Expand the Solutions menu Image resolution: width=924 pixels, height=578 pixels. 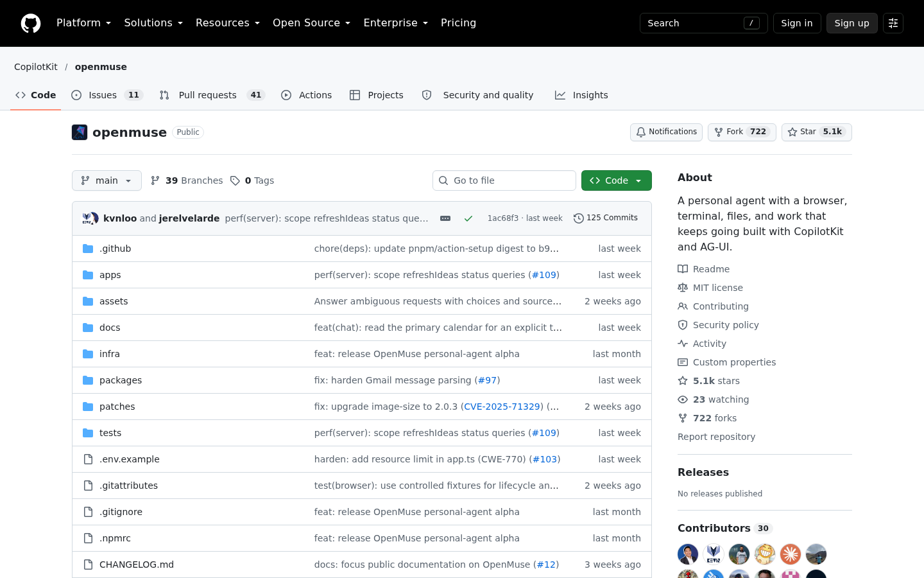[x=153, y=23]
